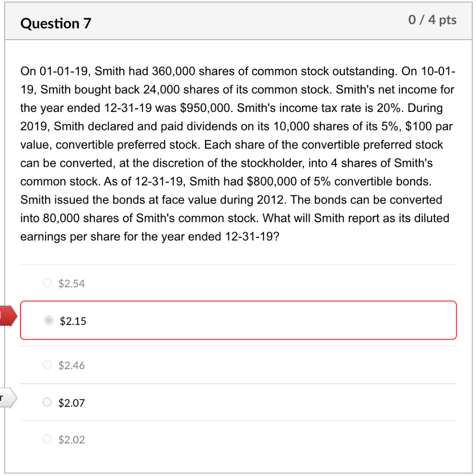Click the red incorrect-answer arrow marker

point(6,315)
